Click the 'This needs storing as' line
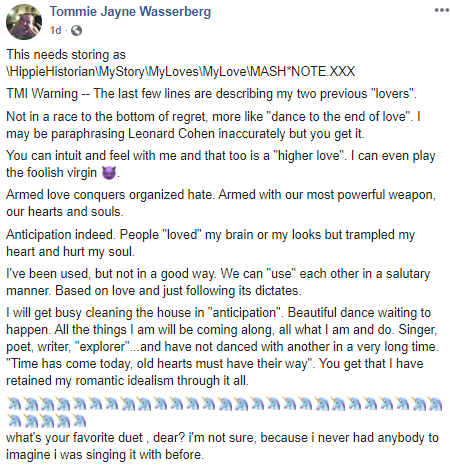The width and height of the screenshot is (451, 470). click(x=66, y=55)
